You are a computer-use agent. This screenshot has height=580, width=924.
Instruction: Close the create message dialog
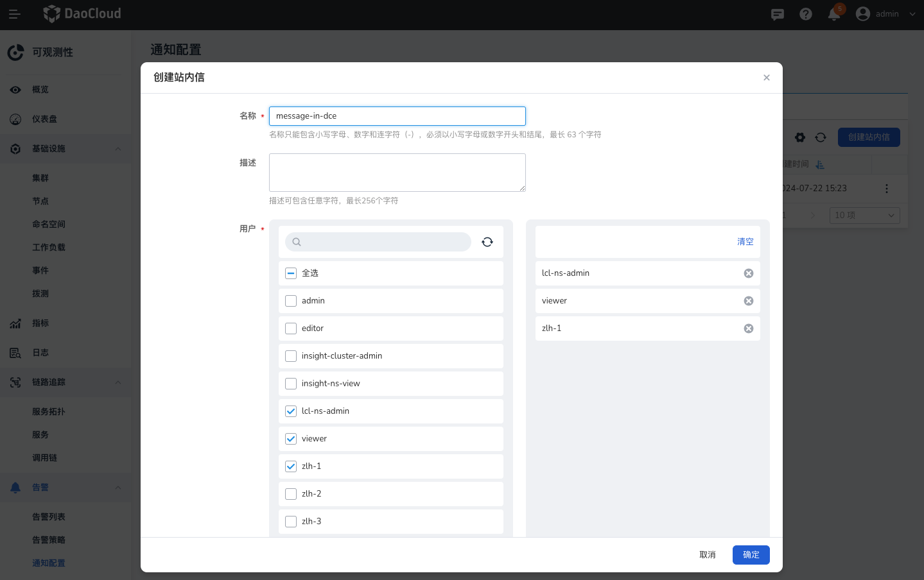coord(766,78)
